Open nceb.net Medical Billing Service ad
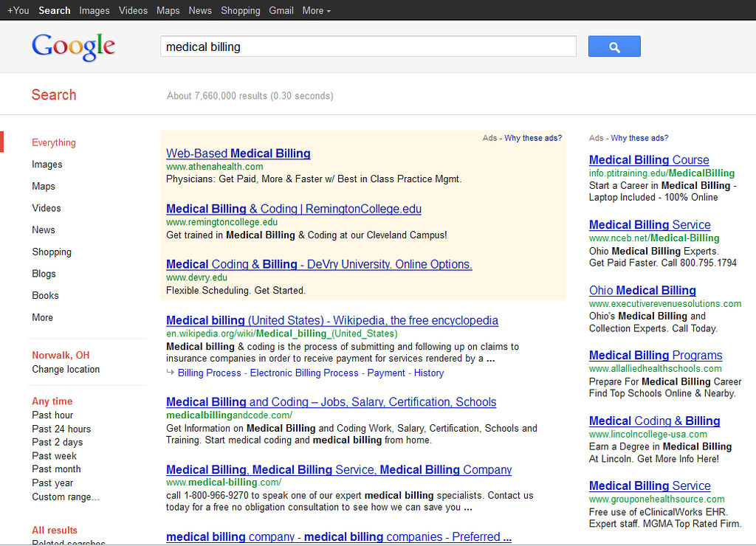 (x=650, y=225)
